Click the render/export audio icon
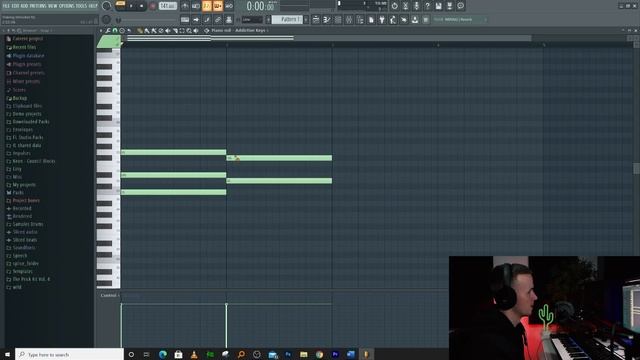The height and width of the screenshot is (360, 640). [450, 6]
